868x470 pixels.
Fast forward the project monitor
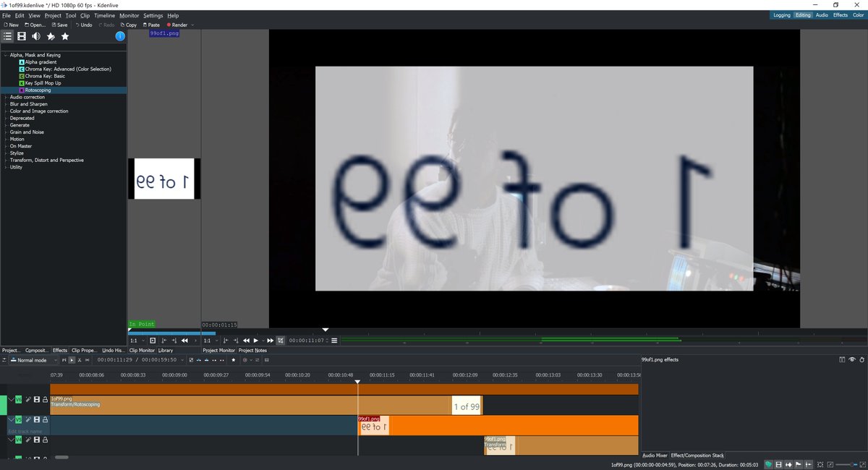pyautogui.click(x=271, y=341)
